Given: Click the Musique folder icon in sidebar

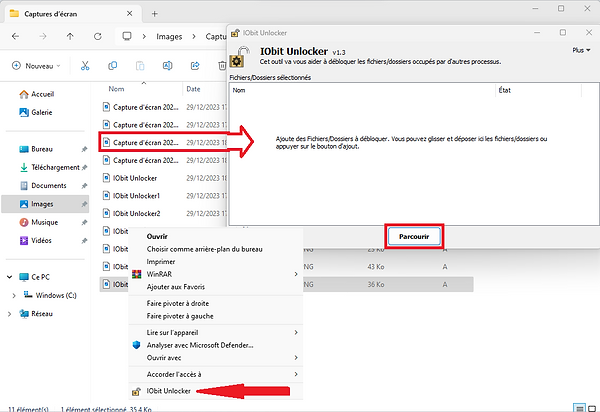Looking at the screenshot, I should (x=24, y=222).
